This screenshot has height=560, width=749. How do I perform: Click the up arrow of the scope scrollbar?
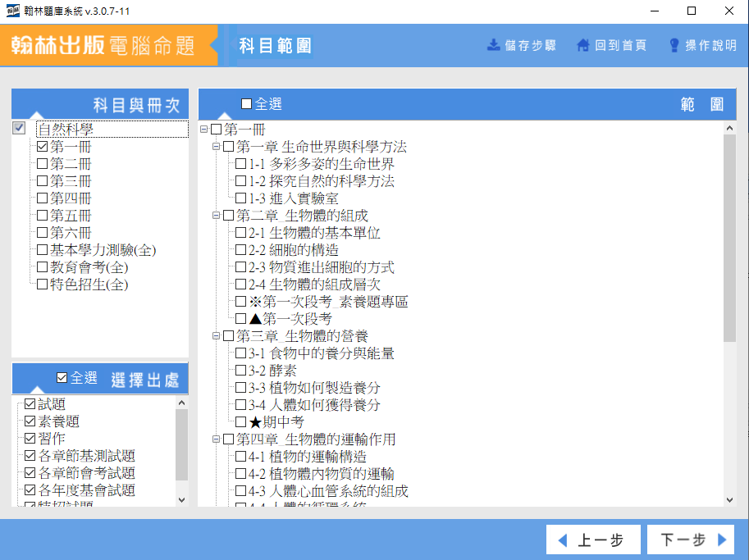(x=729, y=128)
